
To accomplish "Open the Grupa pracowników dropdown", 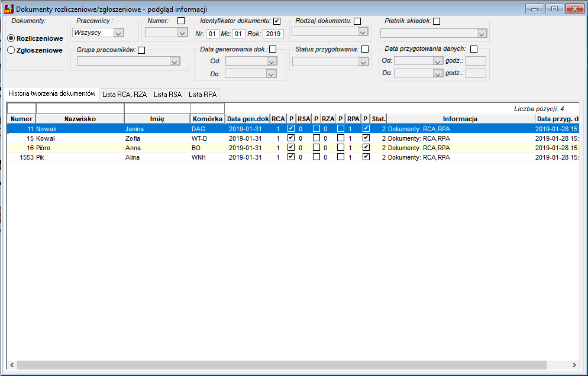I will click(x=175, y=61).
